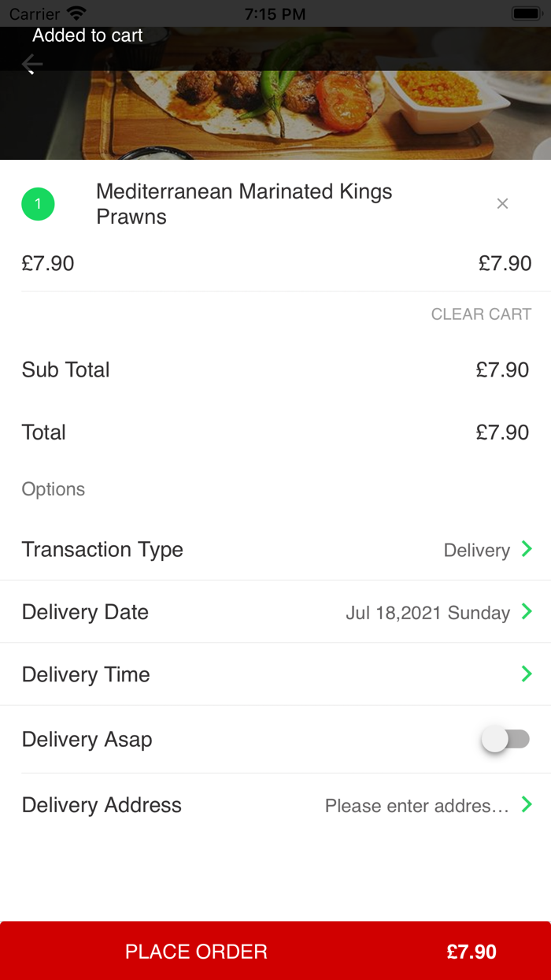Tap the back arrow icon
Viewport: 551px width, 980px height.
point(32,65)
